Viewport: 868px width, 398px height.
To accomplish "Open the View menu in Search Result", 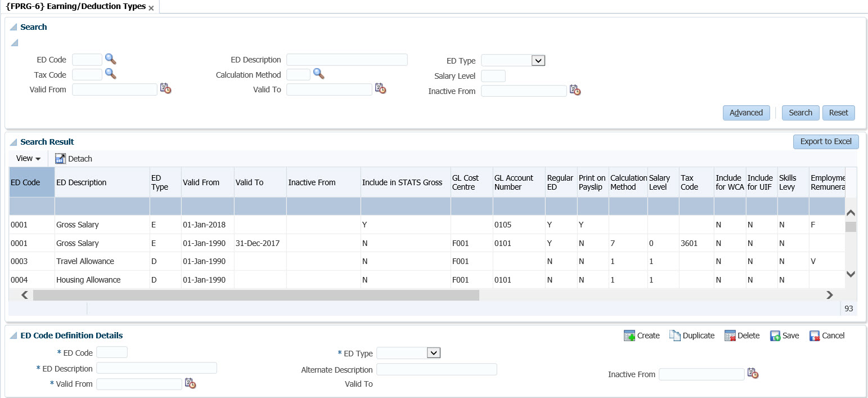I will (x=28, y=159).
